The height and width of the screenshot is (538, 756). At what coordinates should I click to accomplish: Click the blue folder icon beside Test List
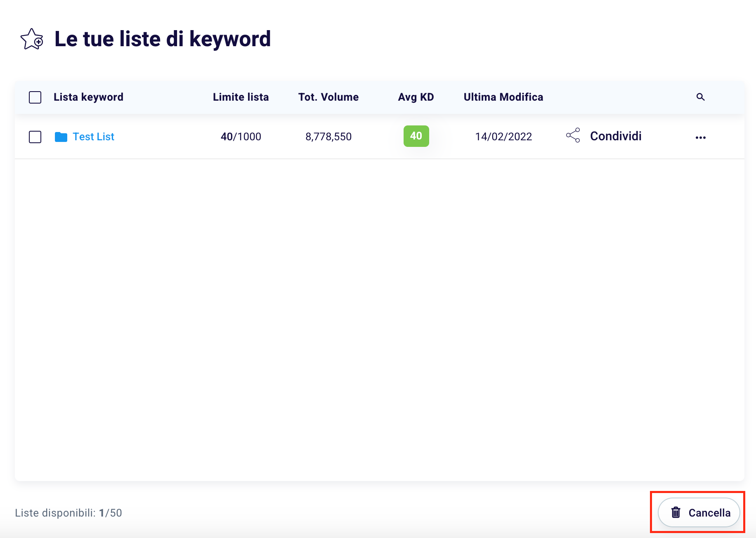tap(61, 137)
